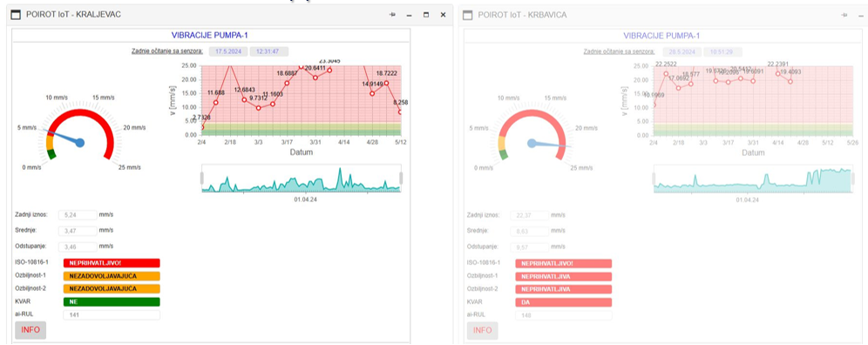Click 'Zadnje očitanje sa senzora' label in KRALJEVAC
Screen dimensions: 868x345
click(x=167, y=51)
